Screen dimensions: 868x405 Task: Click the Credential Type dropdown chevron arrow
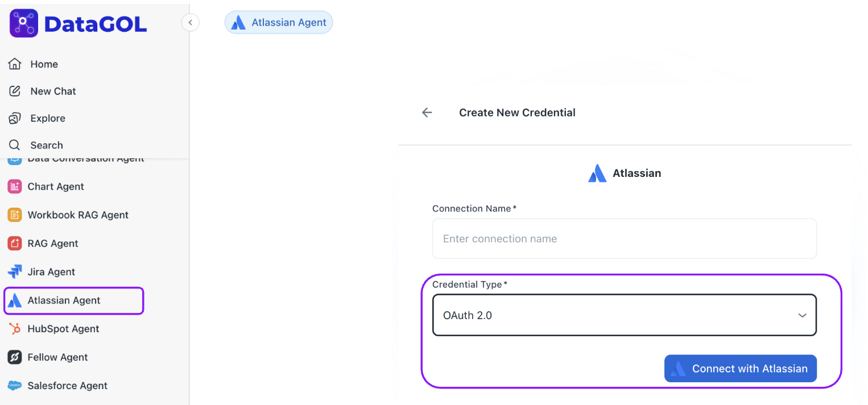pyautogui.click(x=802, y=315)
